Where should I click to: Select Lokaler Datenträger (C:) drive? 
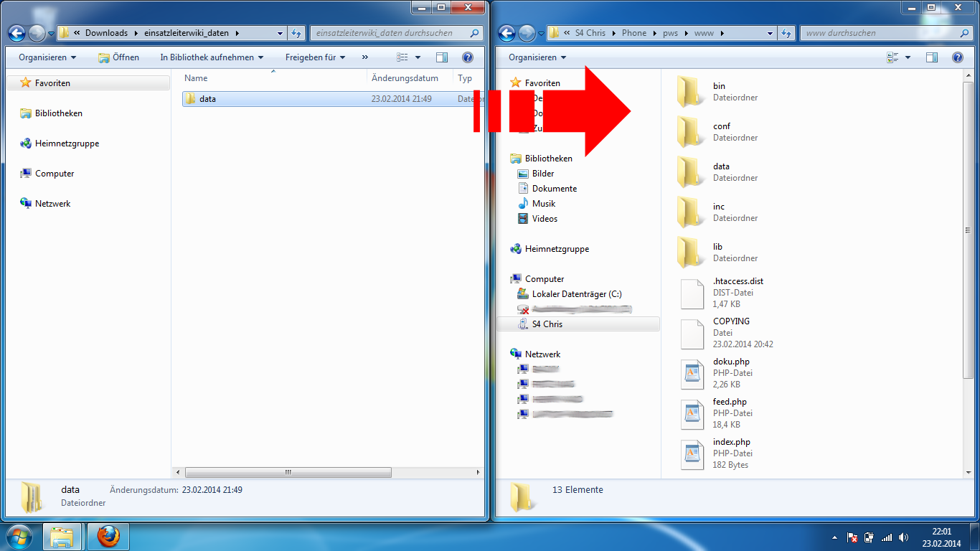576,294
